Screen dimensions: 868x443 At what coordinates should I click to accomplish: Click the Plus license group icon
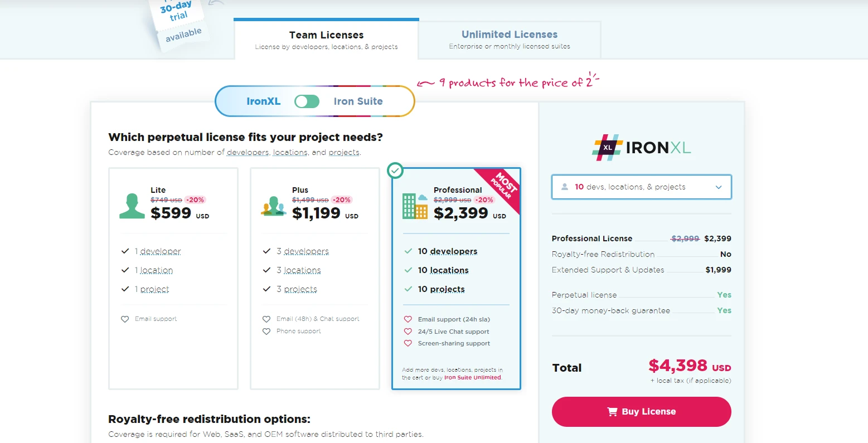[x=273, y=206]
